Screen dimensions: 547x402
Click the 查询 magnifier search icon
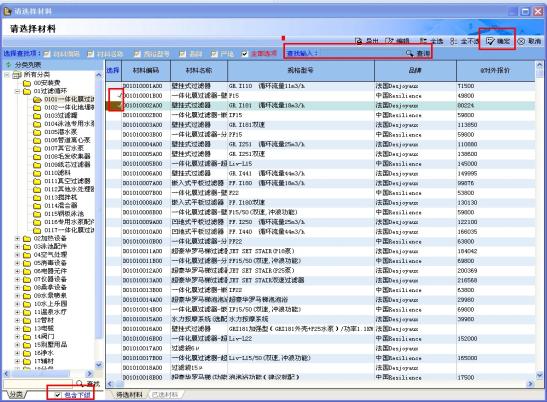pos(410,53)
